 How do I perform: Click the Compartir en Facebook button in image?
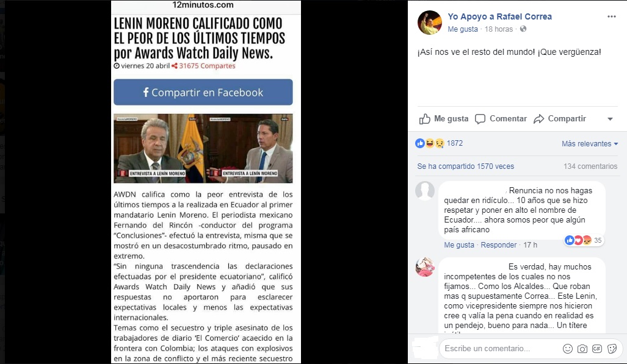(x=203, y=92)
